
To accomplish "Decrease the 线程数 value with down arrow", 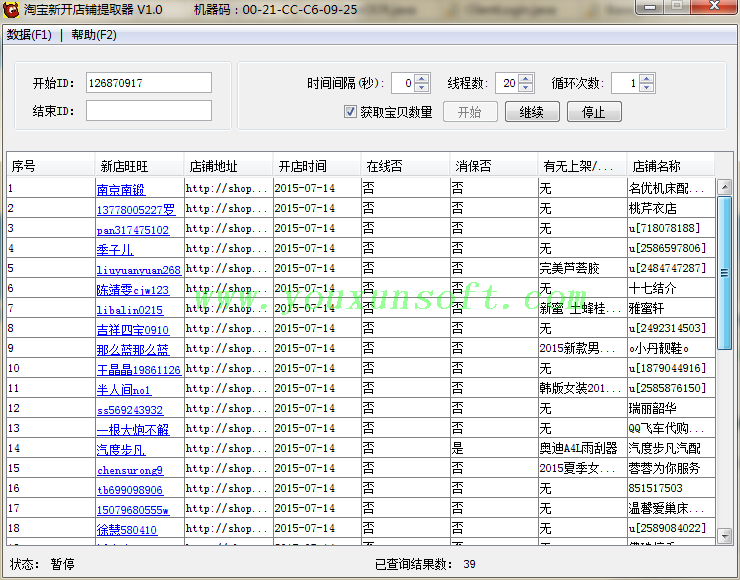I will (526, 88).
